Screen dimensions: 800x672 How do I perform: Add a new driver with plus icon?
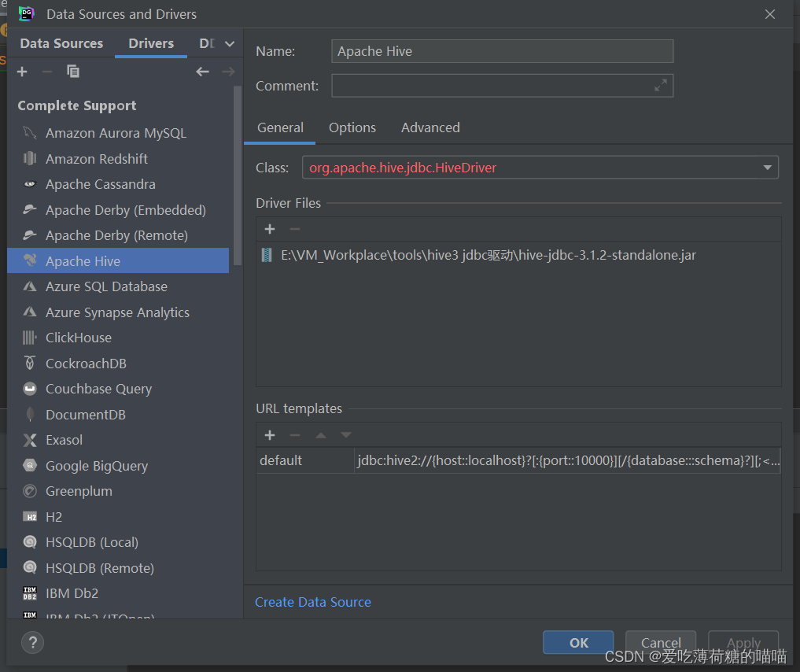(22, 72)
